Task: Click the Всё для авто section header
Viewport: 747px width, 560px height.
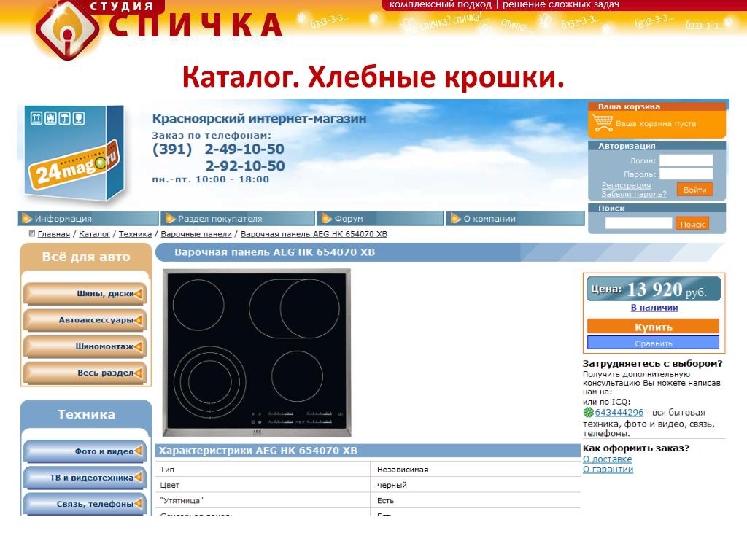Action: 86,257
